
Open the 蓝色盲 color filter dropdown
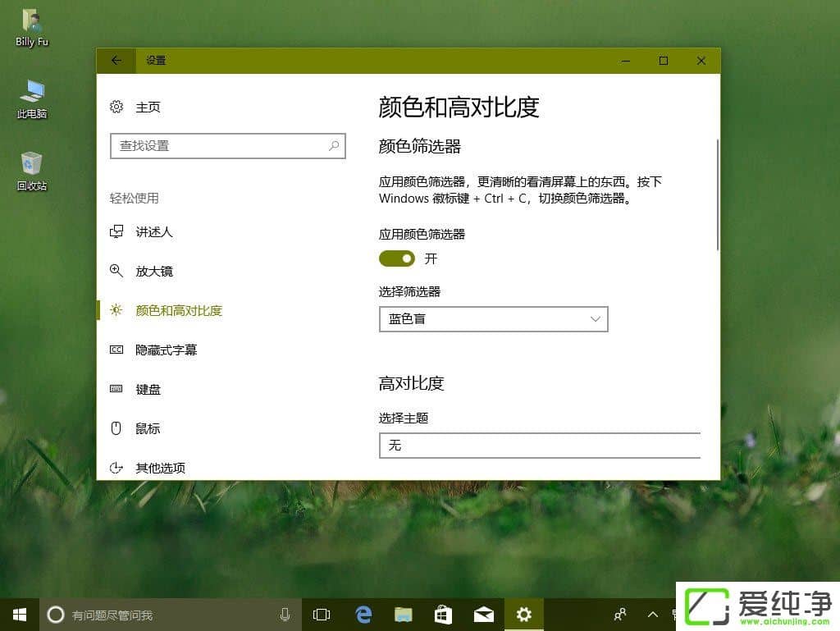point(493,319)
